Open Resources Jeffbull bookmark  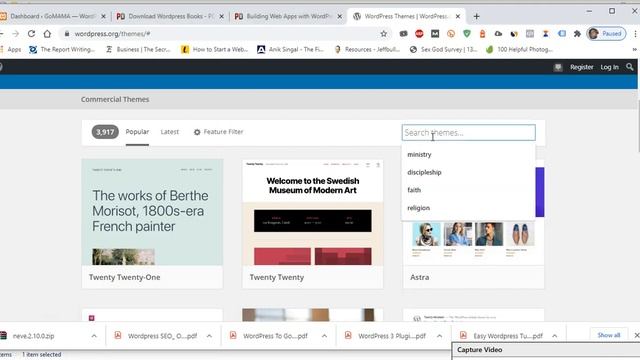click(367, 49)
